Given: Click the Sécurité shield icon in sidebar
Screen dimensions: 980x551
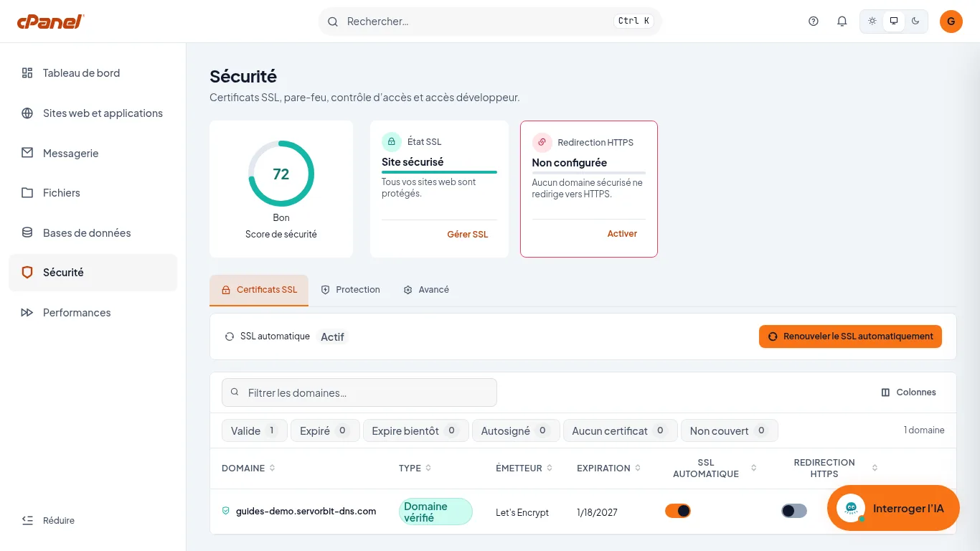Looking at the screenshot, I should pyautogui.click(x=27, y=273).
